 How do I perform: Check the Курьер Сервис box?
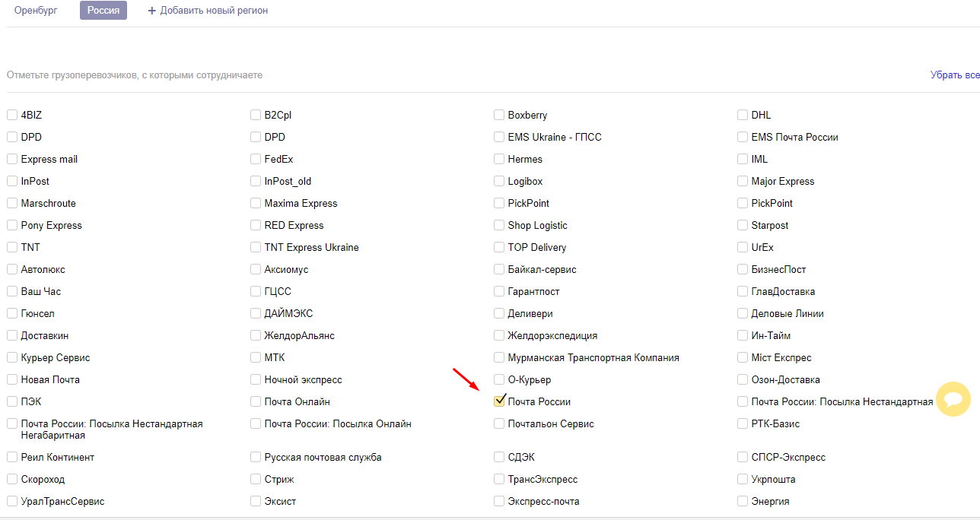coord(12,357)
